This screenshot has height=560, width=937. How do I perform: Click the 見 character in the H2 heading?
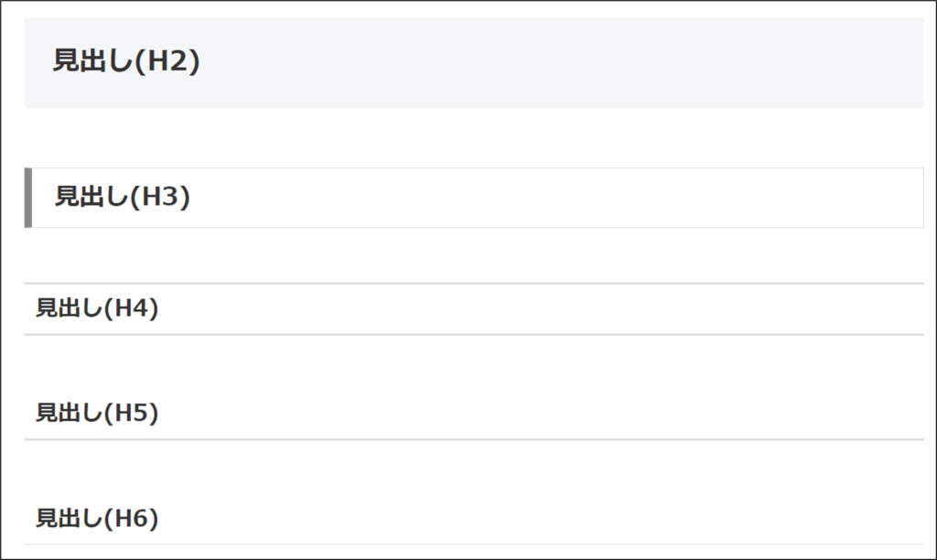pyautogui.click(x=65, y=61)
